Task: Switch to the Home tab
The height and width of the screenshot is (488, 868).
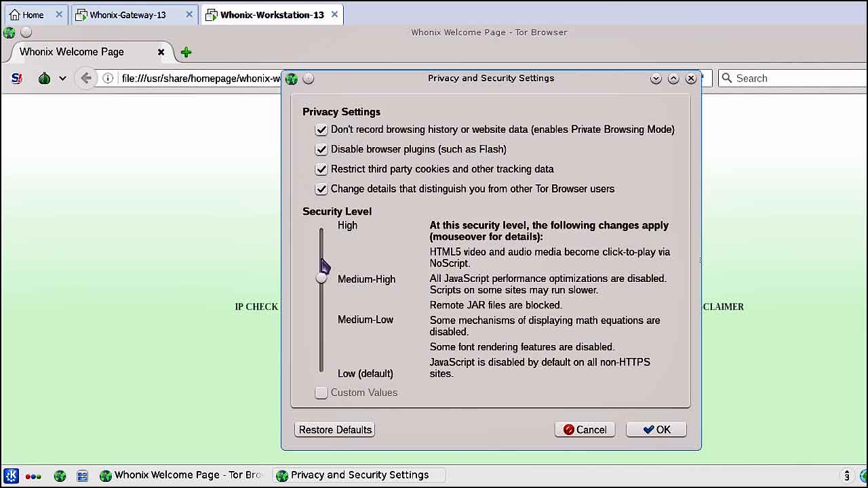Action: 35,14
